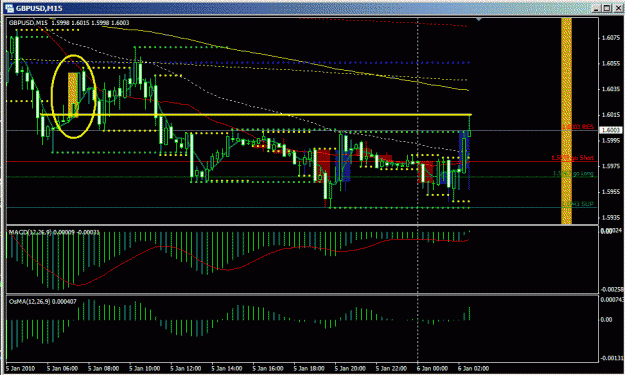The image size is (625, 375).
Task: Click the 0.00 OsMA zero level label
Action: click(x=606, y=320)
